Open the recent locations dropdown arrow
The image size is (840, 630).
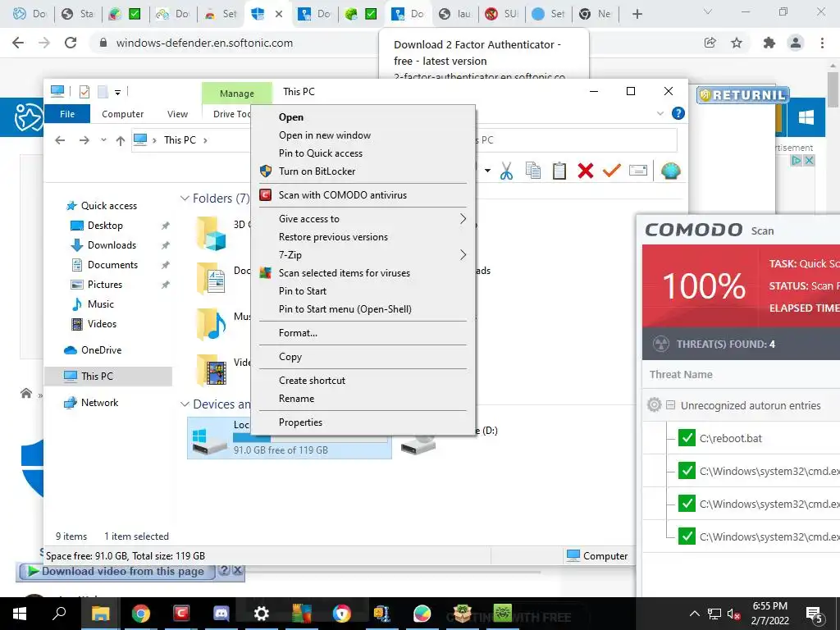pos(103,140)
